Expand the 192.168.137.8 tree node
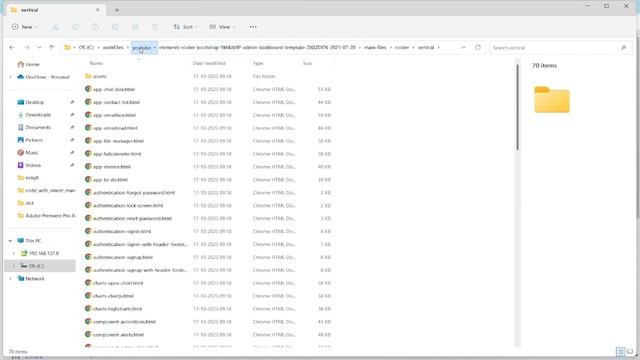Image resolution: width=640 pixels, height=360 pixels. (x=13, y=253)
